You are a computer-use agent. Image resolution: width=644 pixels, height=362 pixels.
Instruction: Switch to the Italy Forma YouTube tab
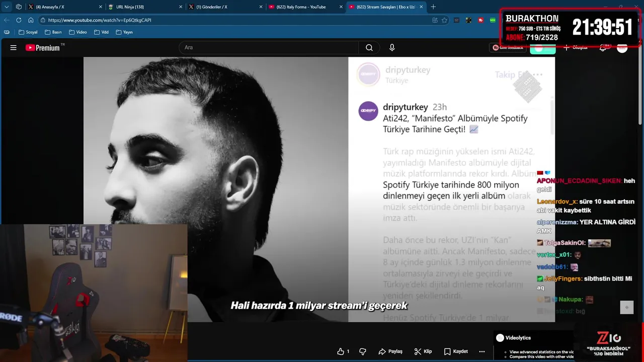tap(305, 7)
